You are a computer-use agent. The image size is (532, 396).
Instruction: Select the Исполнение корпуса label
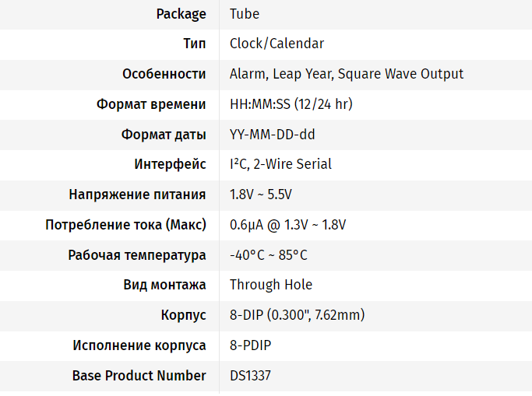[139, 345]
